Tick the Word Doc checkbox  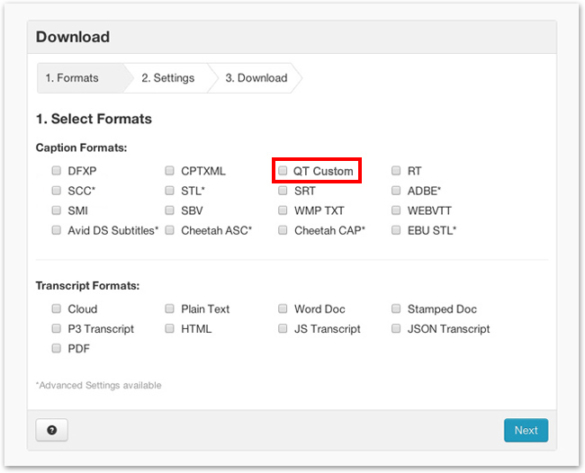click(283, 308)
